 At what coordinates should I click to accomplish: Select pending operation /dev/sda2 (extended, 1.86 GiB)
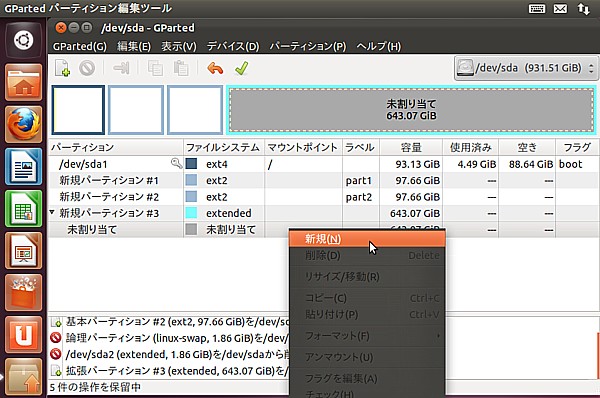(170, 354)
